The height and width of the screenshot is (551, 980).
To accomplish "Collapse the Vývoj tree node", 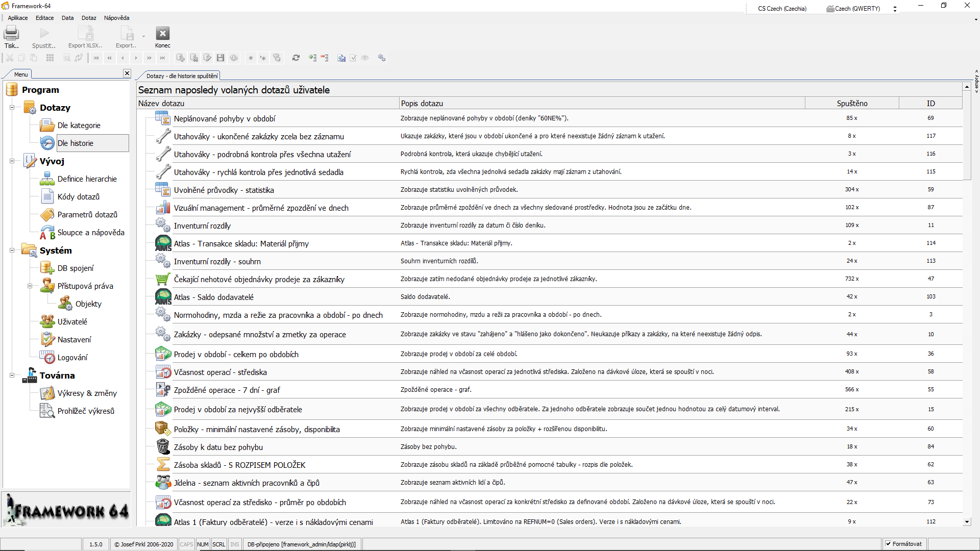I will 12,161.
